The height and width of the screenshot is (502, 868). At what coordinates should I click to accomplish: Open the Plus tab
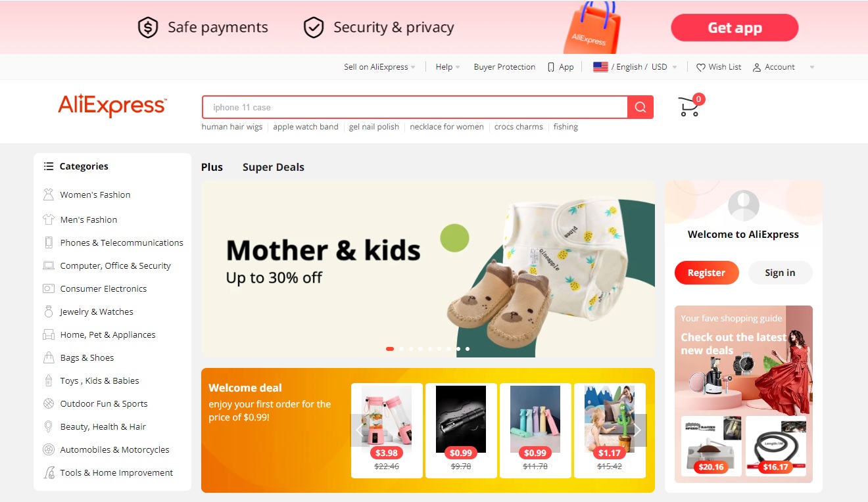pos(212,167)
